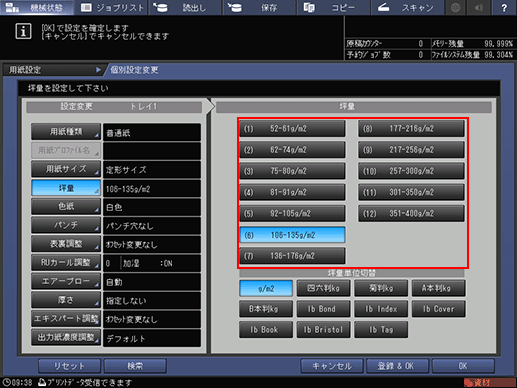Image resolution: width=517 pixels, height=388 pixels.
Task: Select weight (10) 257-300g/m2
Action: tap(411, 171)
